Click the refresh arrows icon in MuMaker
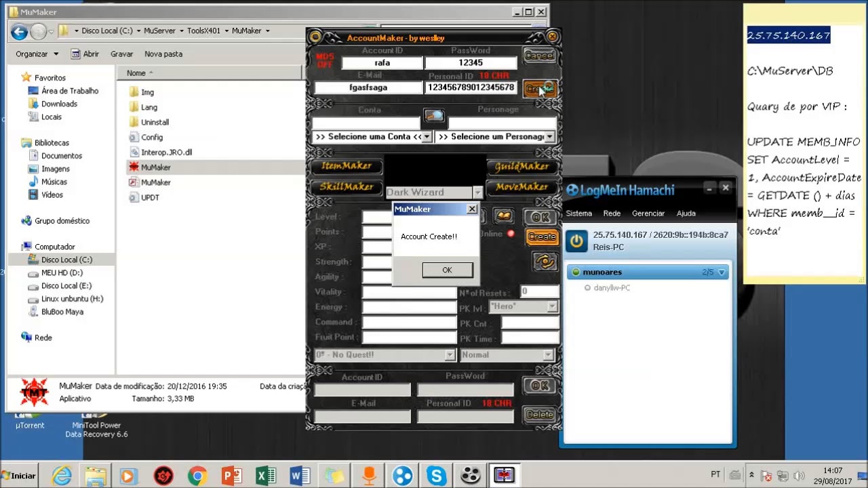Screen dimensions: 868x488 pos(545,262)
